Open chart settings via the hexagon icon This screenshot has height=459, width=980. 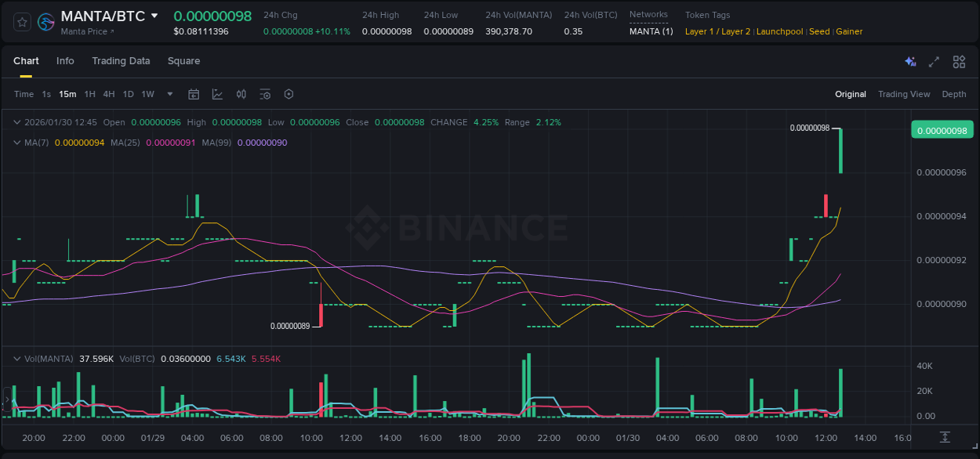point(289,94)
